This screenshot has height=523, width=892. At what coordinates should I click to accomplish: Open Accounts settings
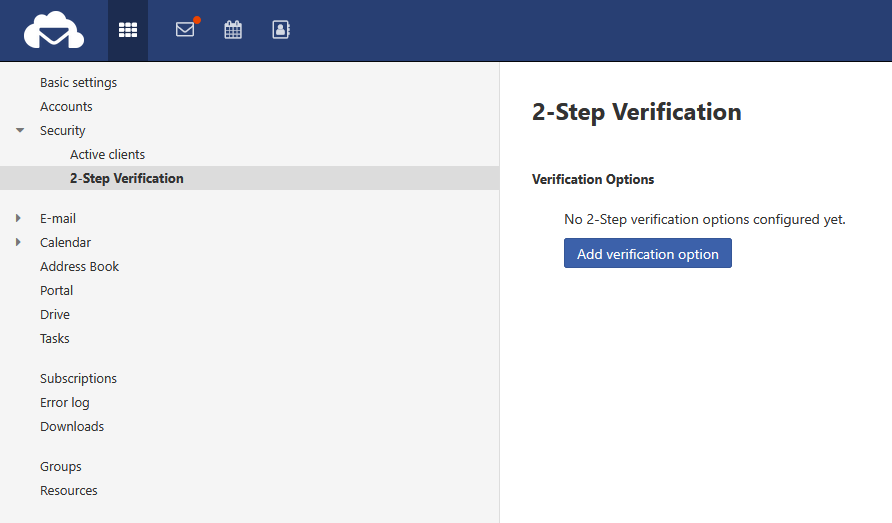[x=66, y=107]
